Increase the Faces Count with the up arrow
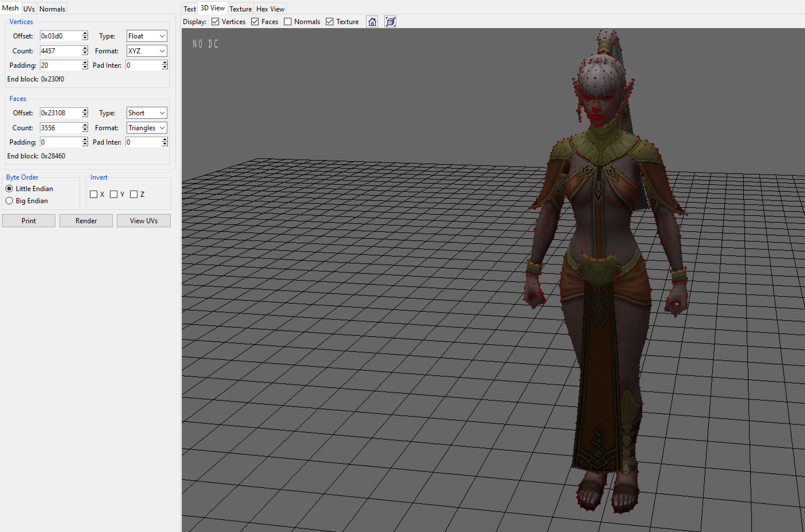 coord(85,125)
